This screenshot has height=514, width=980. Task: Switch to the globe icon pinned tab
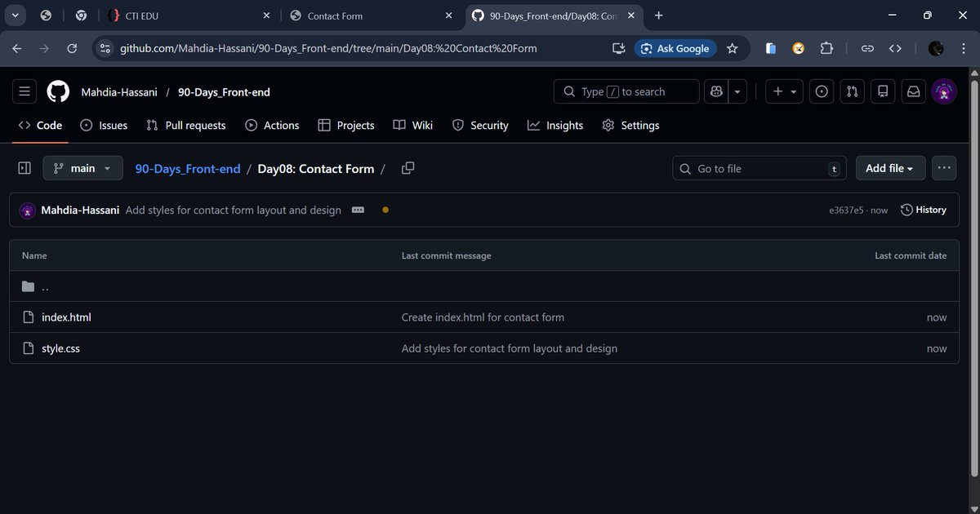point(46,16)
